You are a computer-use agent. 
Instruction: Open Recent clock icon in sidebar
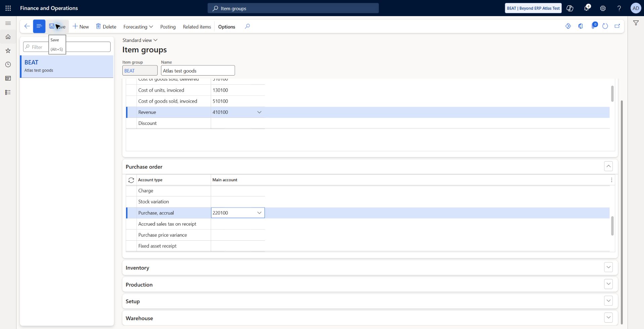click(x=8, y=64)
